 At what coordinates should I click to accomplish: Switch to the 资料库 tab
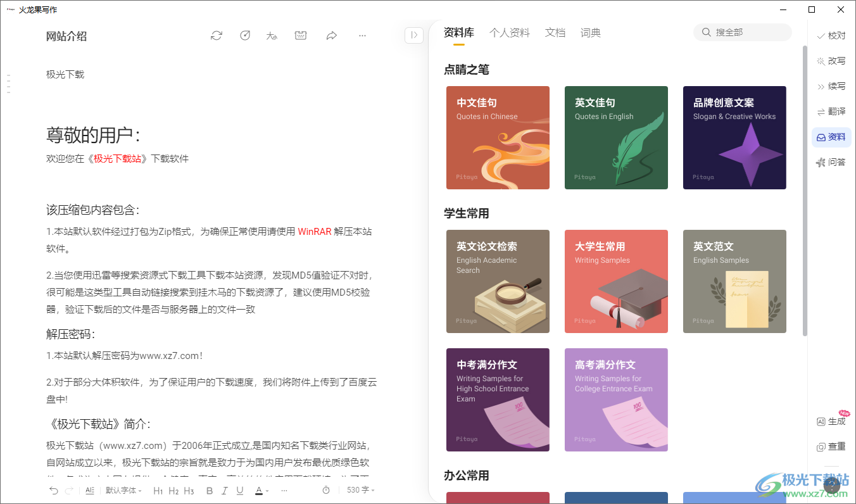click(x=459, y=33)
